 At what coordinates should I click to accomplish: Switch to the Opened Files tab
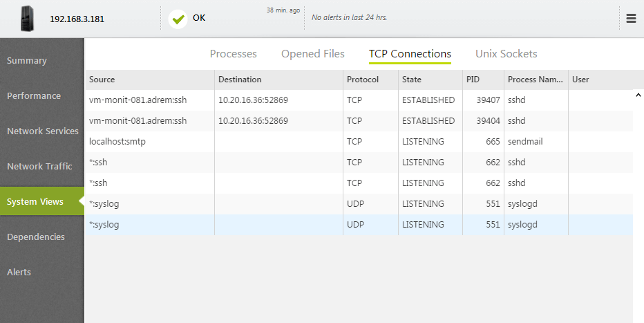(313, 54)
